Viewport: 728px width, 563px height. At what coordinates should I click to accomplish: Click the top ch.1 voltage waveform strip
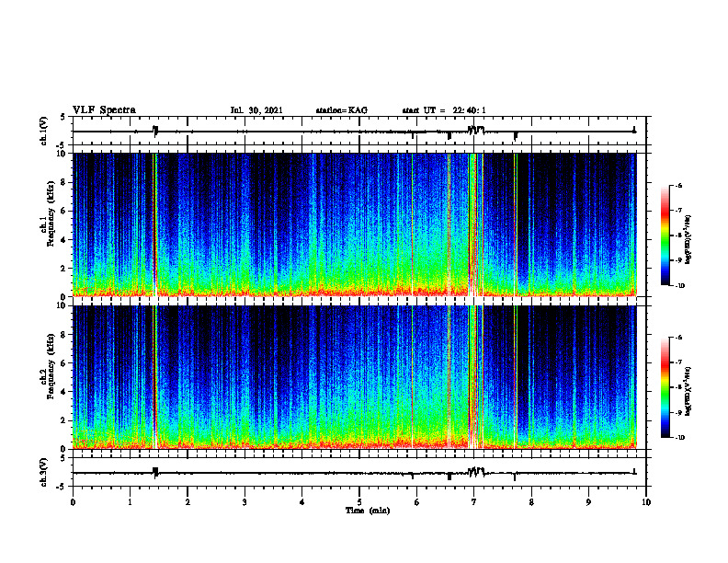(x=359, y=131)
